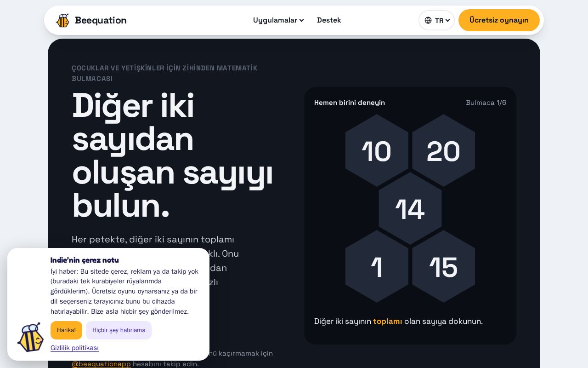Open the TR language selector

pyautogui.click(x=436, y=20)
